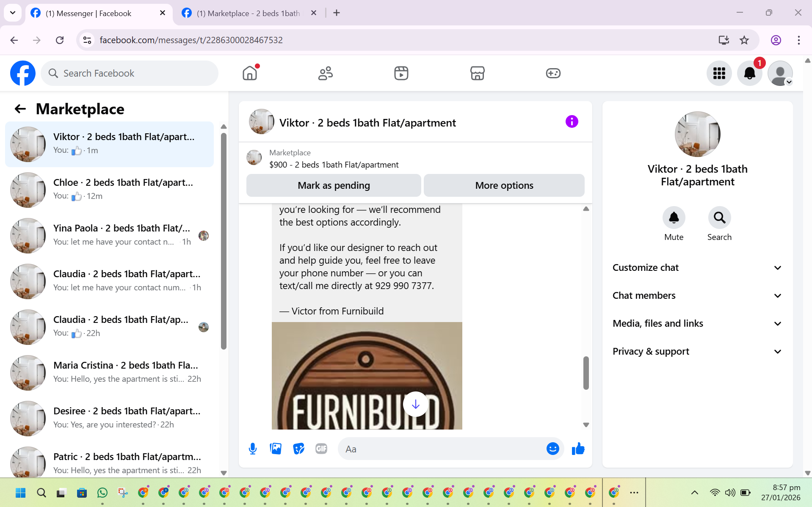
Task: Open the Friends icon in top navigation
Action: pos(326,73)
